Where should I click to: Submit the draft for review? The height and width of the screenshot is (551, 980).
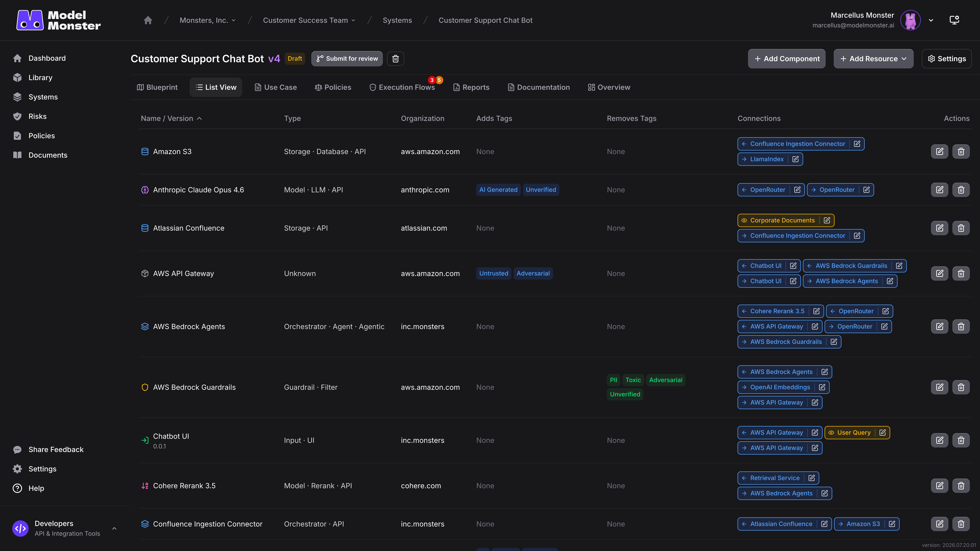[347, 59]
